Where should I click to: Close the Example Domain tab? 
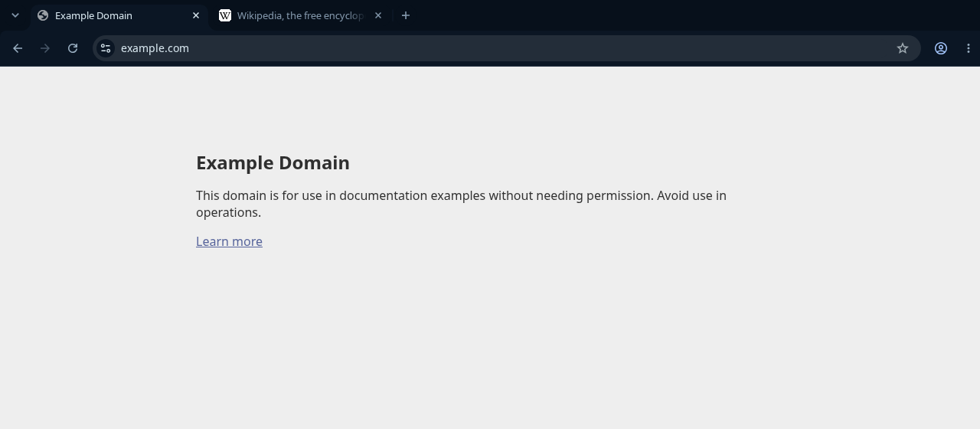pos(196,15)
